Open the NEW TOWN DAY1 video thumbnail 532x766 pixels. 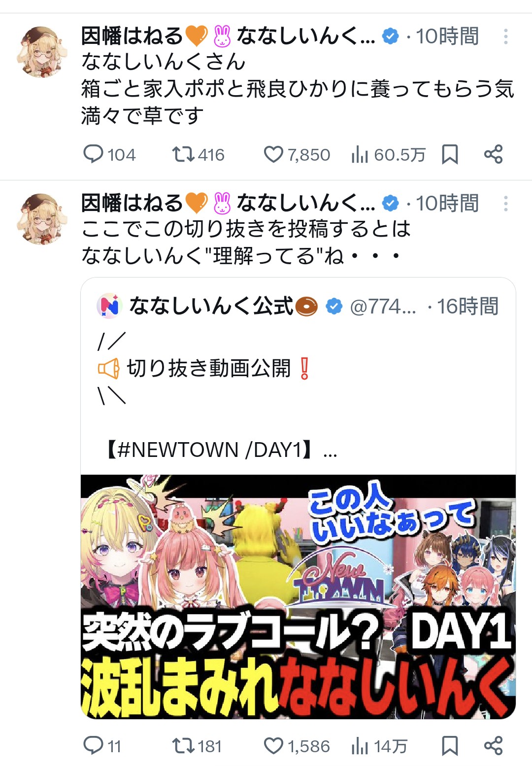click(298, 596)
